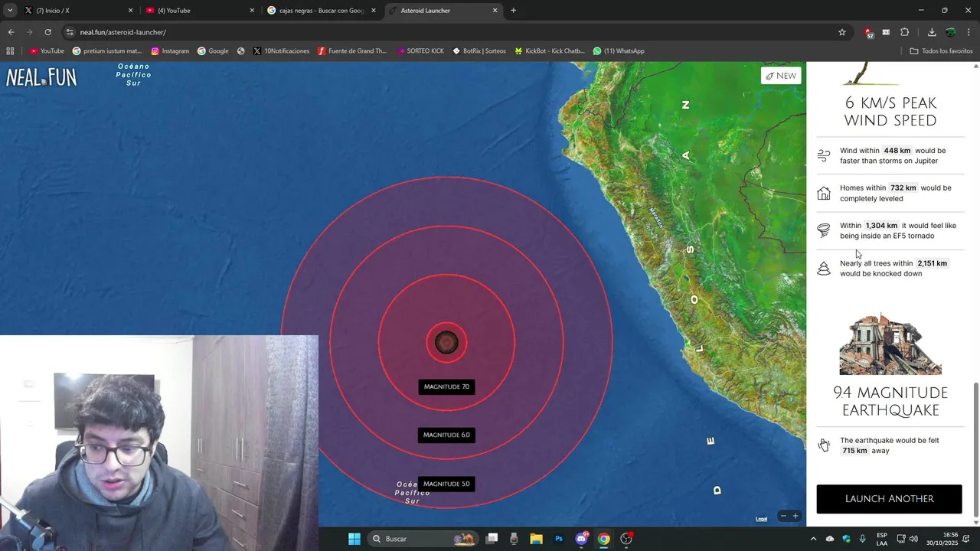The width and height of the screenshot is (980, 551).
Task: Open Chrome three-dot menu
Action: click(969, 32)
